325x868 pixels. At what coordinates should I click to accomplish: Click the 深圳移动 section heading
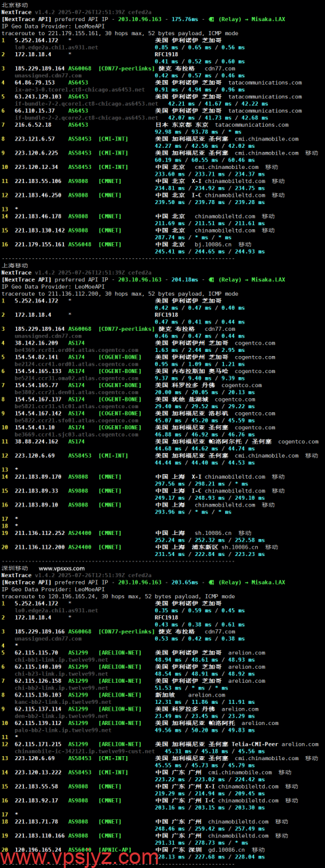click(x=14, y=567)
